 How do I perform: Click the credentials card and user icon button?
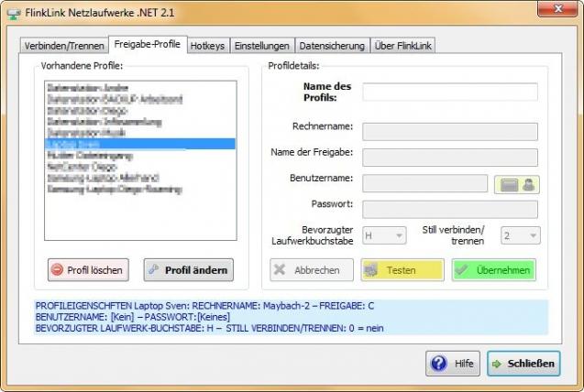click(516, 184)
